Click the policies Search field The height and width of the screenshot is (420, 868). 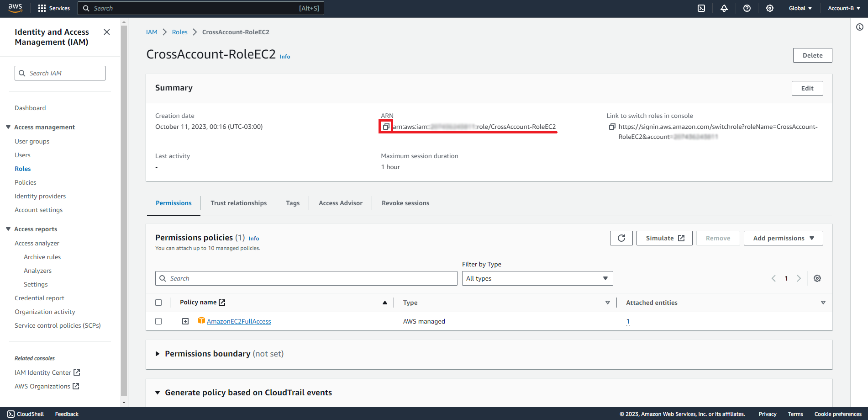[306, 278]
